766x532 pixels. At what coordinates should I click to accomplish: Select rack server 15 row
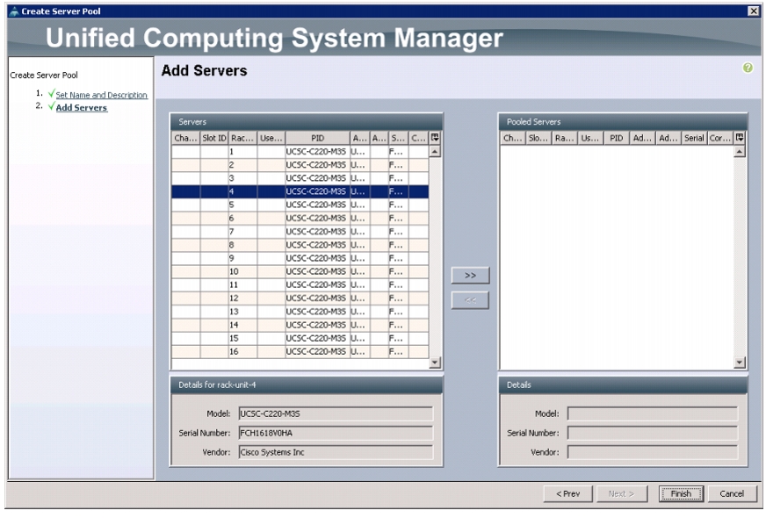300,338
